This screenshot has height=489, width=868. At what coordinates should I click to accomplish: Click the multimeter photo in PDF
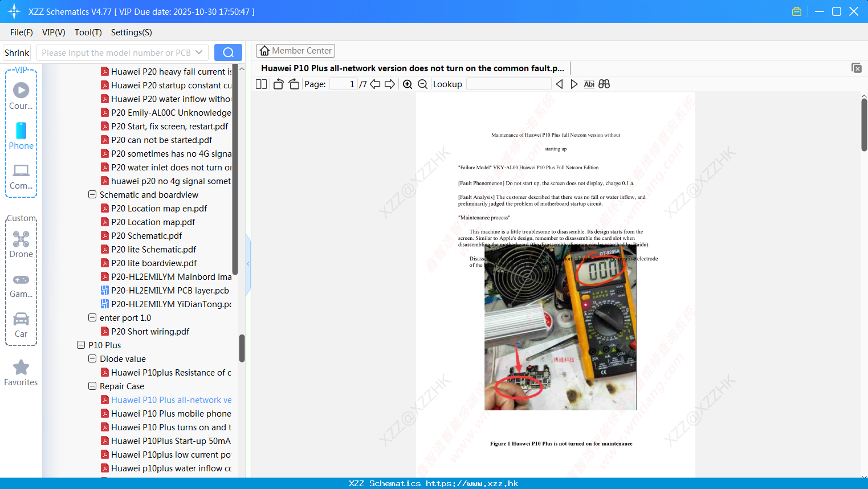(560, 327)
